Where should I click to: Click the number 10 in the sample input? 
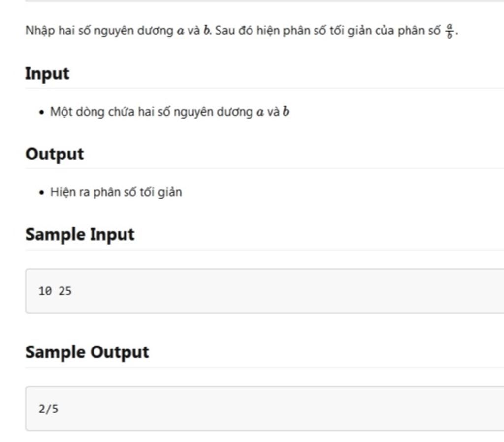point(45,291)
